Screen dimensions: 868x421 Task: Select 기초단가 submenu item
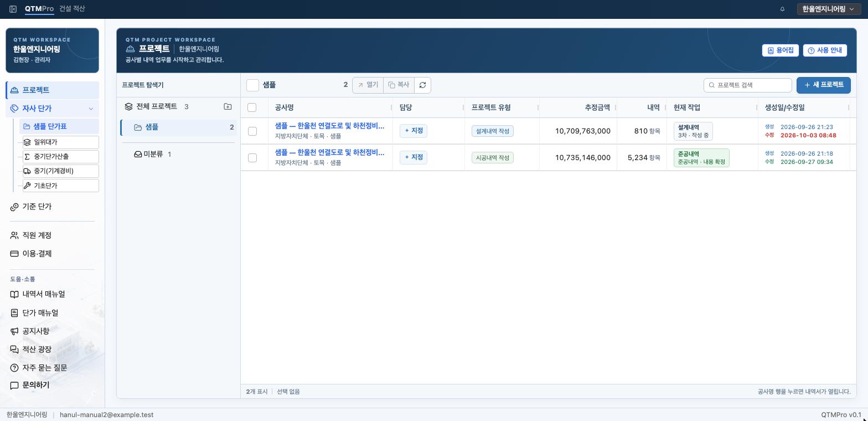click(x=60, y=186)
